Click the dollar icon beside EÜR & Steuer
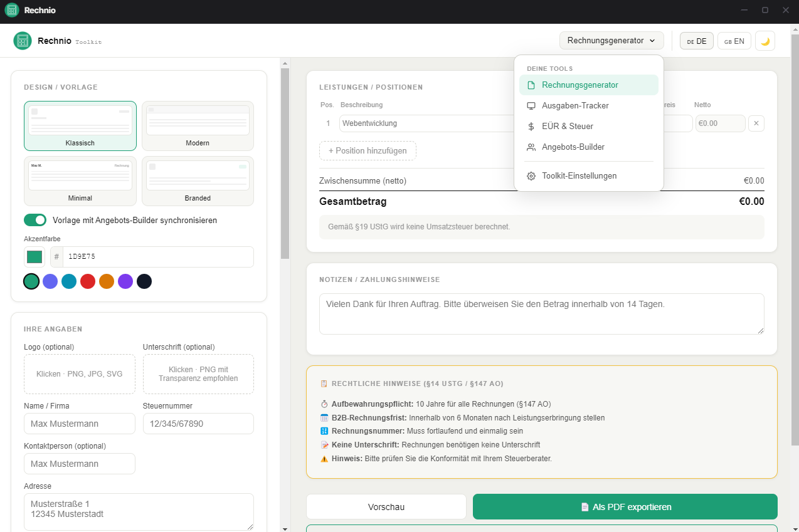 coord(531,127)
